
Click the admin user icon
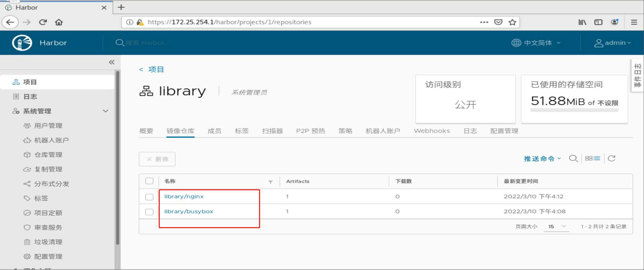click(x=599, y=43)
